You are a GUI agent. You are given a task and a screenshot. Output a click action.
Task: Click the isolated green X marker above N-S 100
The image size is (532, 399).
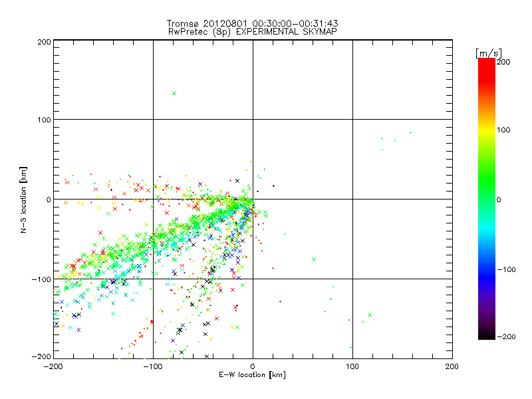tap(174, 93)
